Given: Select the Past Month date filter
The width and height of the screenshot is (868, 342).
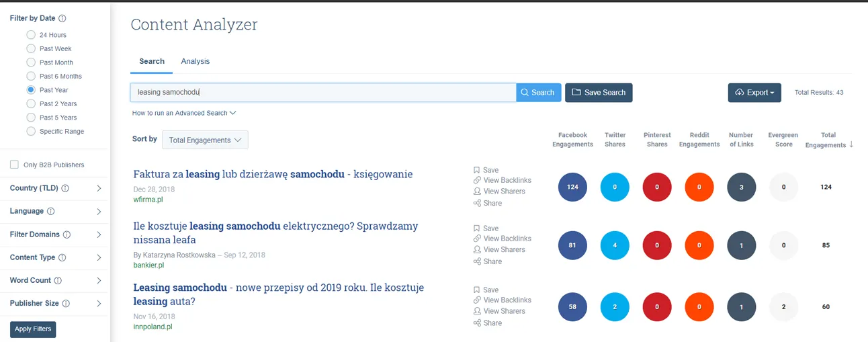Looking at the screenshot, I should click(x=31, y=62).
